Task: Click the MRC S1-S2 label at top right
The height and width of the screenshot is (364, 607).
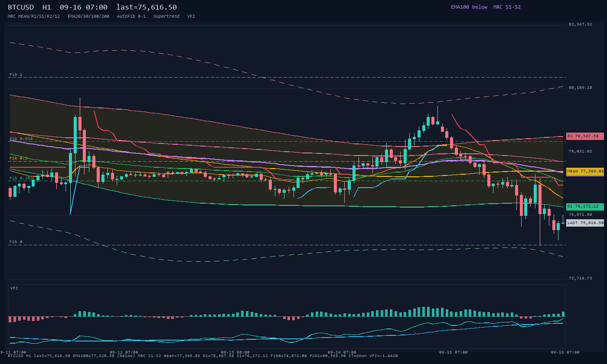Action: [x=507, y=7]
